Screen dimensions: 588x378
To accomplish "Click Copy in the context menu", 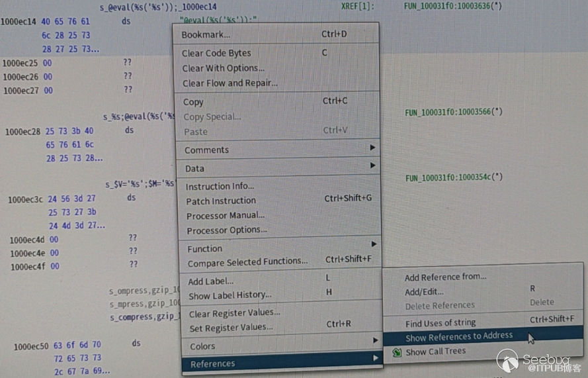I will tap(193, 102).
